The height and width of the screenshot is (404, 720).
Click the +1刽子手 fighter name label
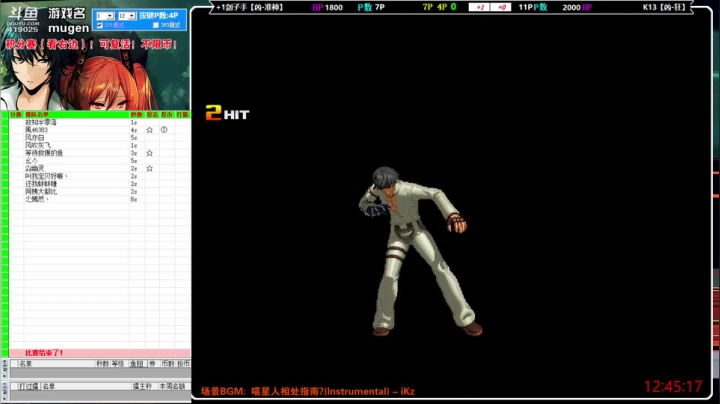pyautogui.click(x=250, y=7)
